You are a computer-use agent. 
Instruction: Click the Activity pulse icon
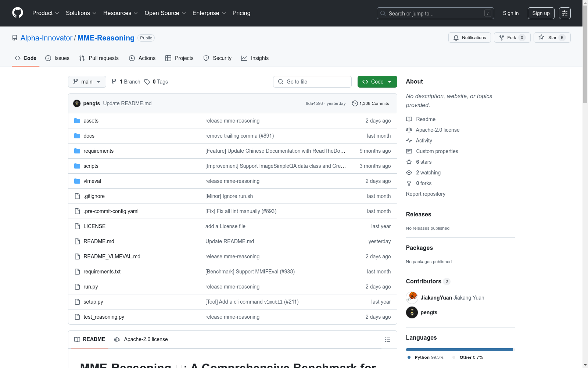click(x=409, y=141)
